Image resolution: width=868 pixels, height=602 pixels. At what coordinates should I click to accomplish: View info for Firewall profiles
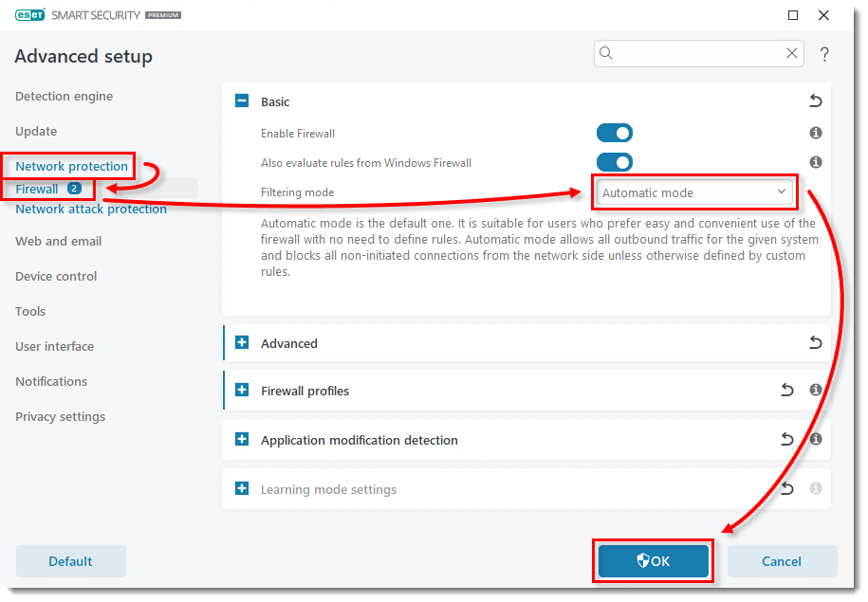coord(815,390)
